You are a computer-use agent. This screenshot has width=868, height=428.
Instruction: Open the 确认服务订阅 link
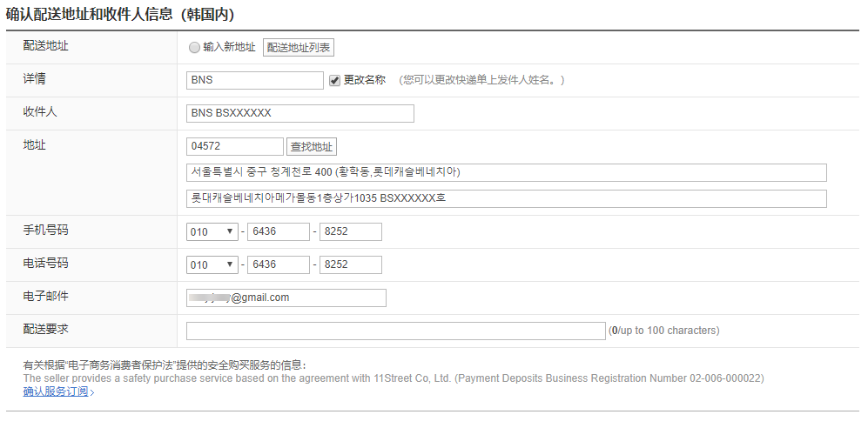56,391
